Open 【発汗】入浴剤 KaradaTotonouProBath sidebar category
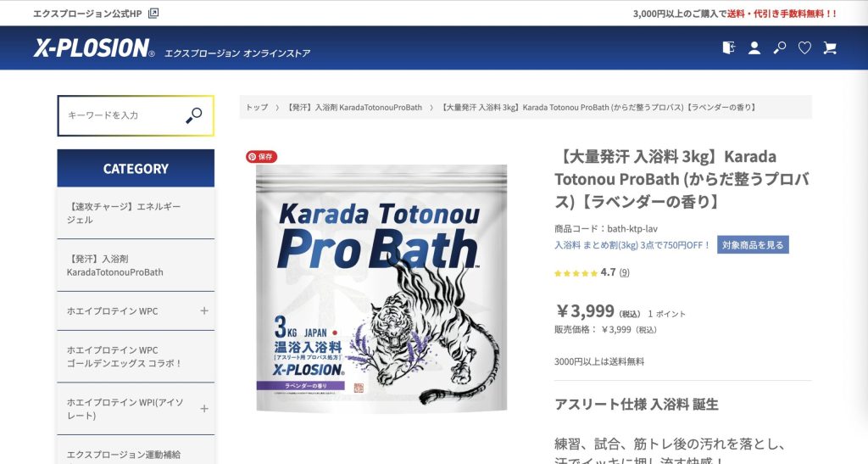Screen dimensions: 868x464 click(x=136, y=266)
